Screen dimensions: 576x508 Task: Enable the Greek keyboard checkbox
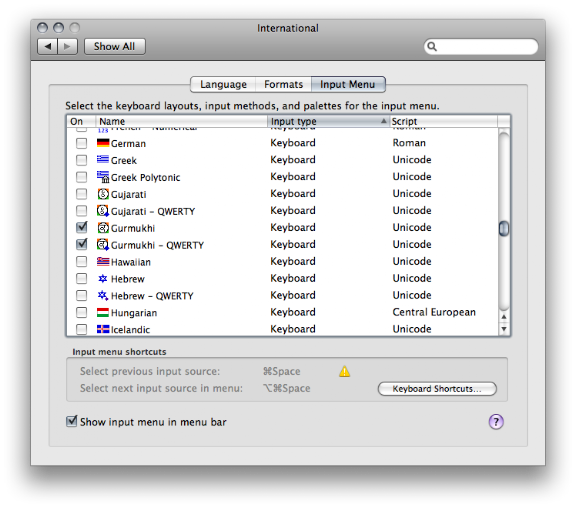coord(81,160)
